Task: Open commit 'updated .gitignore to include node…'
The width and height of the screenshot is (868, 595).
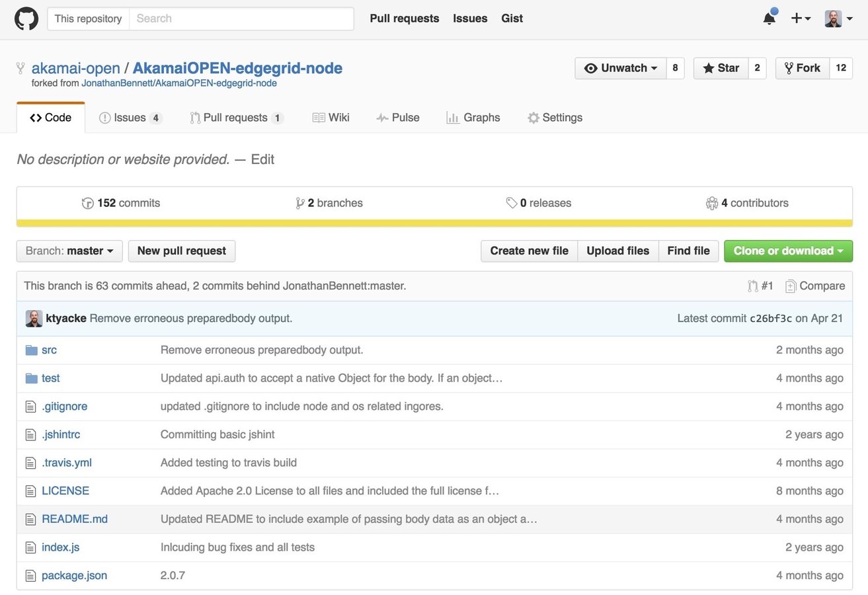Action: coord(302,406)
